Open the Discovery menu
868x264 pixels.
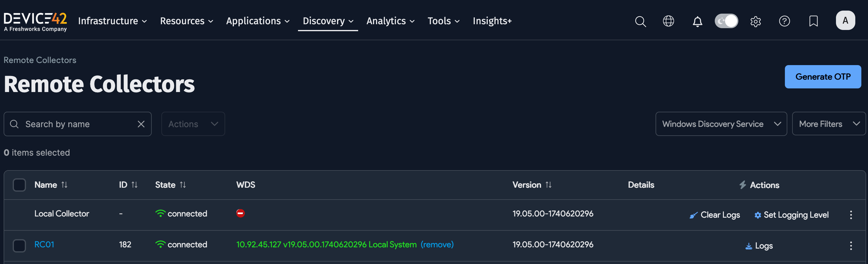click(328, 21)
